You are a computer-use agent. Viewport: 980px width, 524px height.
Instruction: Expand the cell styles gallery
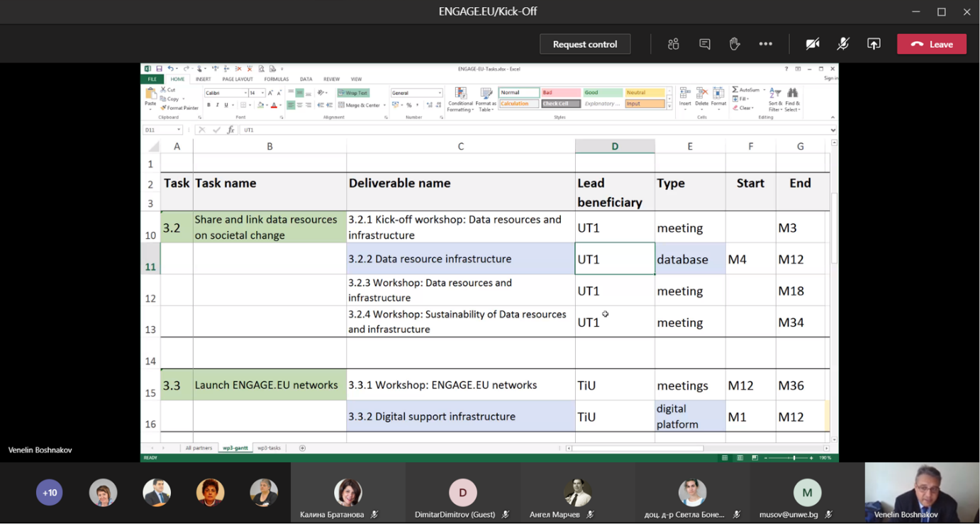tap(669, 106)
